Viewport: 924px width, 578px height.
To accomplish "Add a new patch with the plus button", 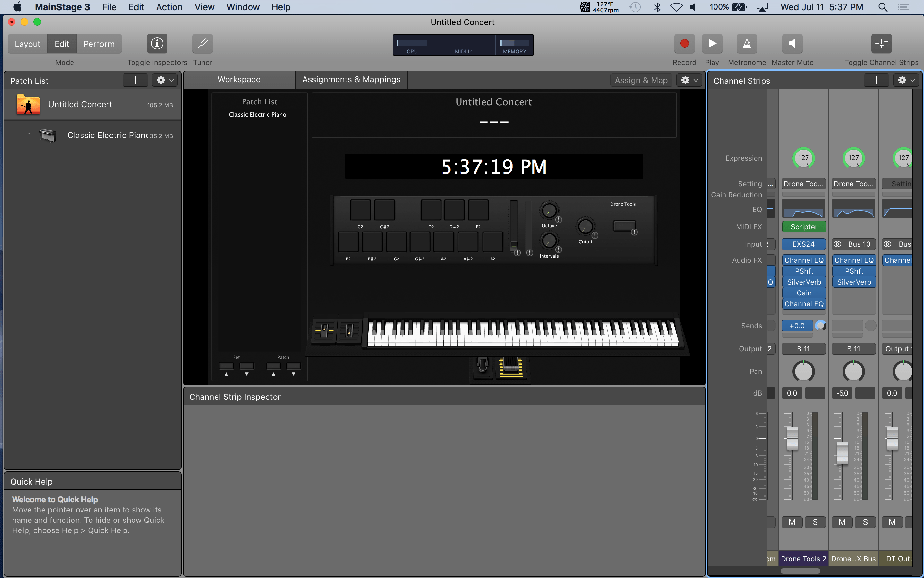I will (135, 80).
